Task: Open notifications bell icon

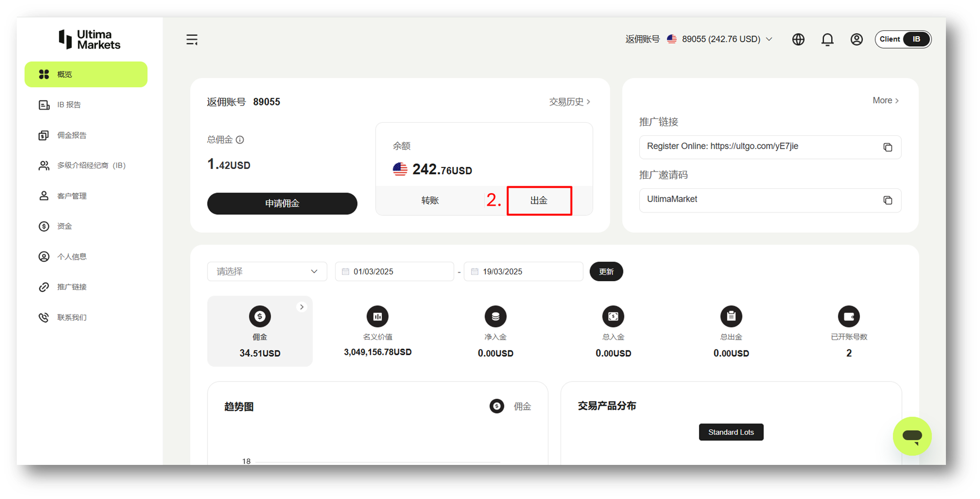Action: pyautogui.click(x=827, y=39)
